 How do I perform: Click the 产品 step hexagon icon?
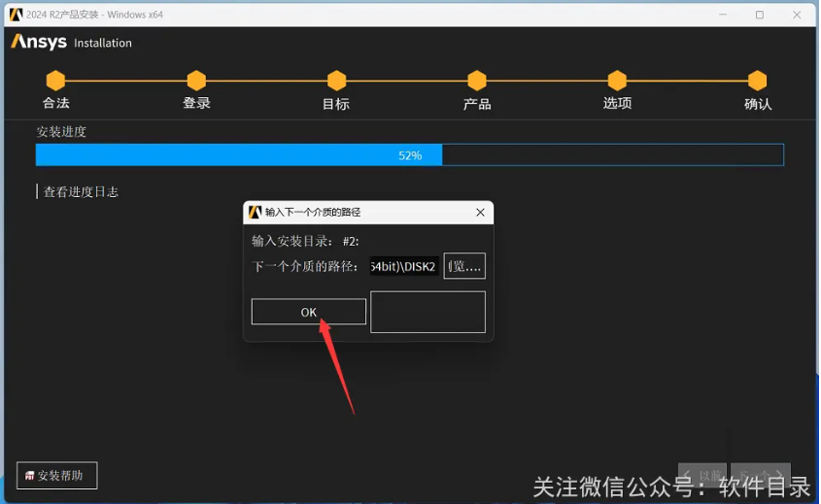point(476,81)
